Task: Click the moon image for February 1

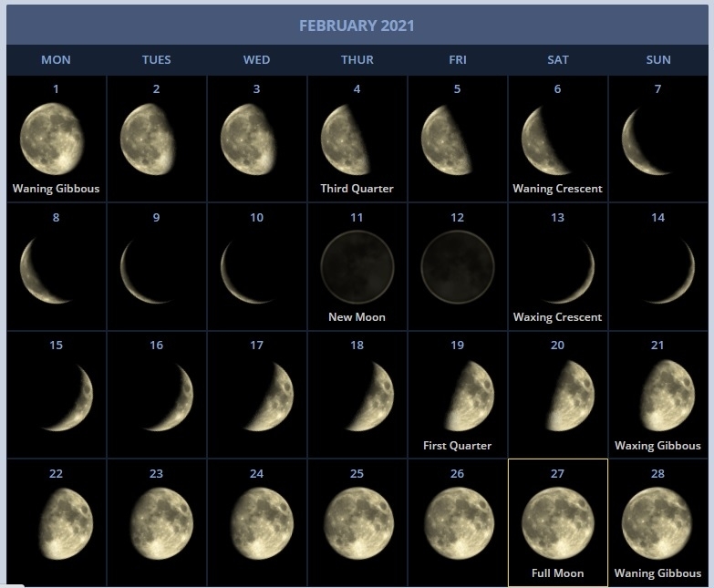Action: pyautogui.click(x=52, y=139)
